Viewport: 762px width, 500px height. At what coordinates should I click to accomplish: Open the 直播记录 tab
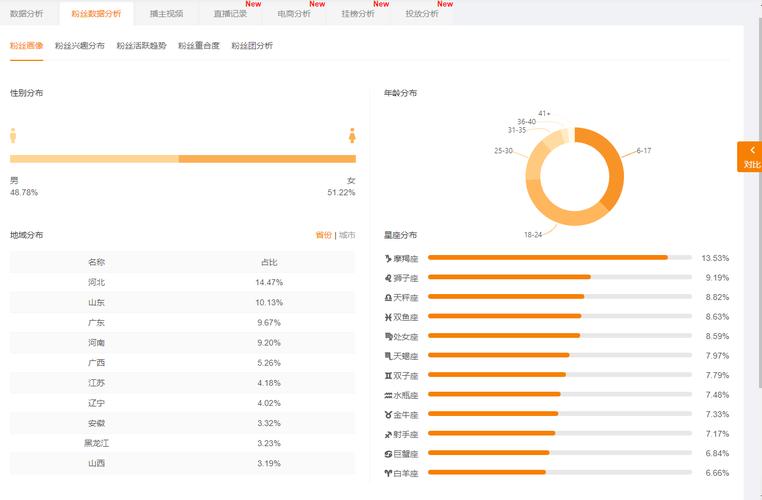230,14
